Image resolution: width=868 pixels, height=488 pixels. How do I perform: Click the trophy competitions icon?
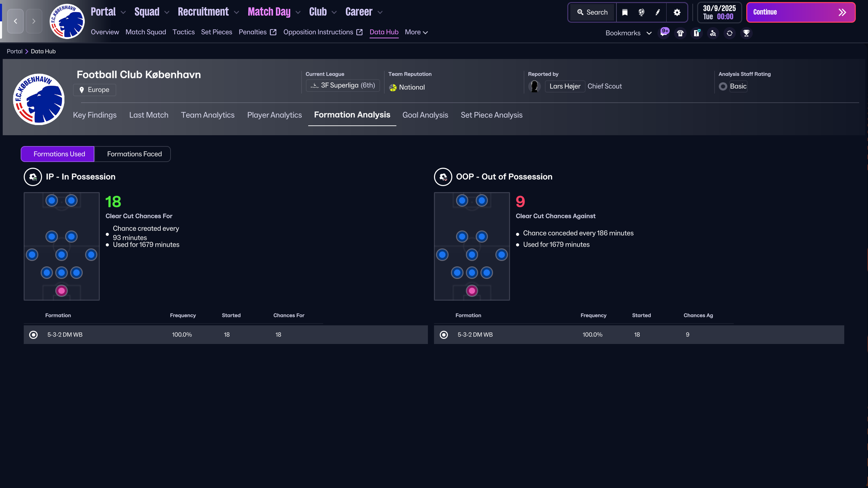coord(746,33)
